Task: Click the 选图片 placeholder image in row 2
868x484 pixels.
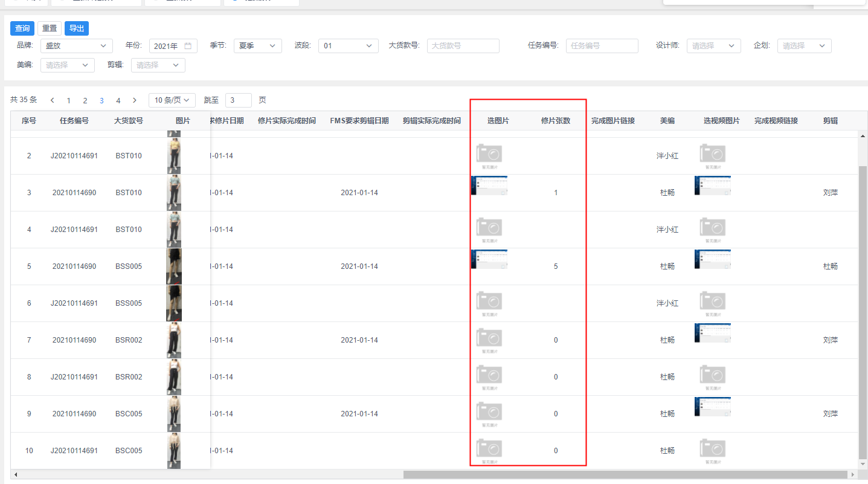Action: 489,156
